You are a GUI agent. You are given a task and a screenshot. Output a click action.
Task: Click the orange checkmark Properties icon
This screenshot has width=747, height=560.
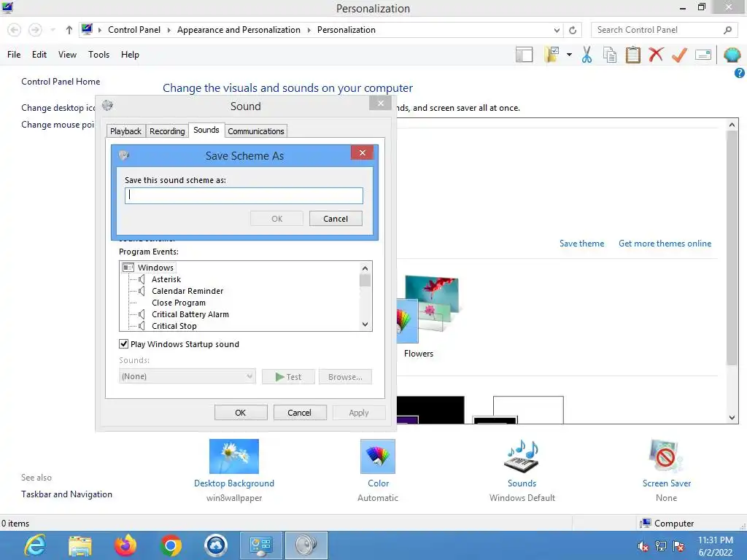click(679, 55)
